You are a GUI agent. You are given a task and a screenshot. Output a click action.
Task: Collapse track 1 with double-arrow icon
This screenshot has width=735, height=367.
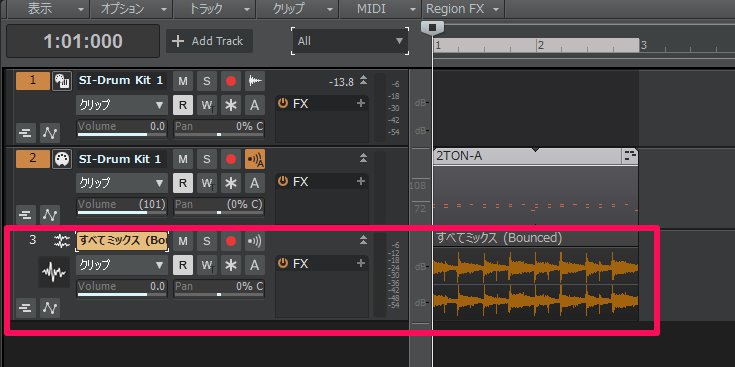pyautogui.click(x=363, y=81)
